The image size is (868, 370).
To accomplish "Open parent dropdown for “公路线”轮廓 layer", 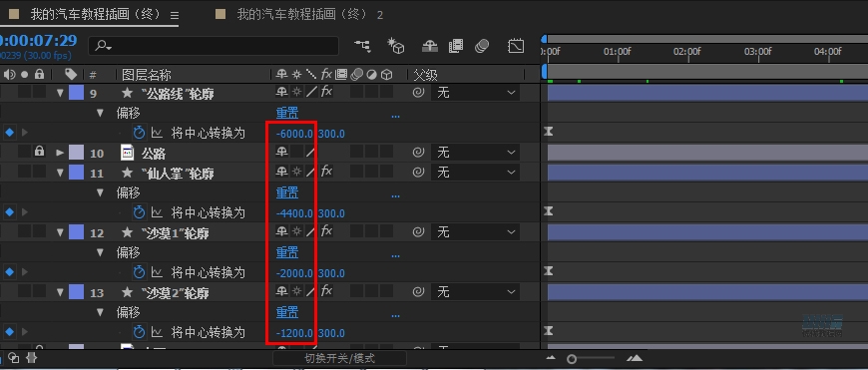I will (476, 93).
